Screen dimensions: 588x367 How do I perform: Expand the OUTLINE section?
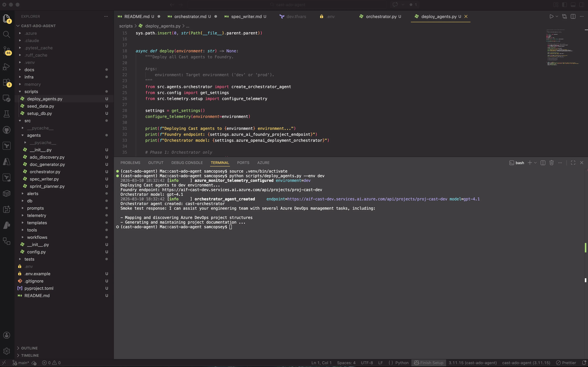point(29,348)
